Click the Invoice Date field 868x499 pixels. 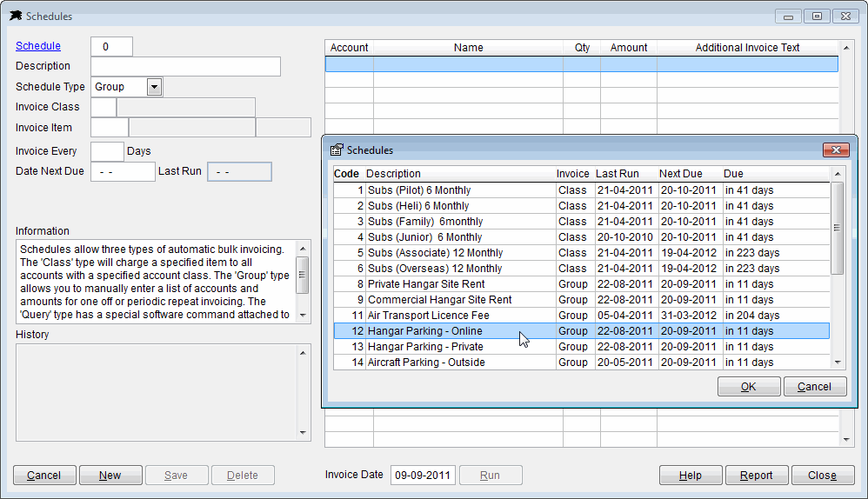pyautogui.click(x=423, y=476)
